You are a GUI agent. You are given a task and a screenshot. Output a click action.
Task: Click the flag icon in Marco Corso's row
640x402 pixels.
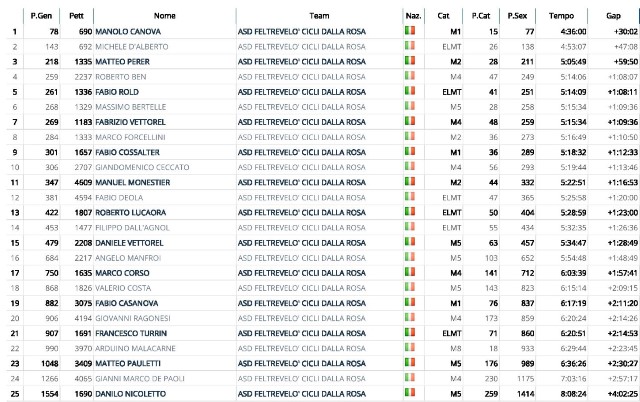(x=410, y=272)
